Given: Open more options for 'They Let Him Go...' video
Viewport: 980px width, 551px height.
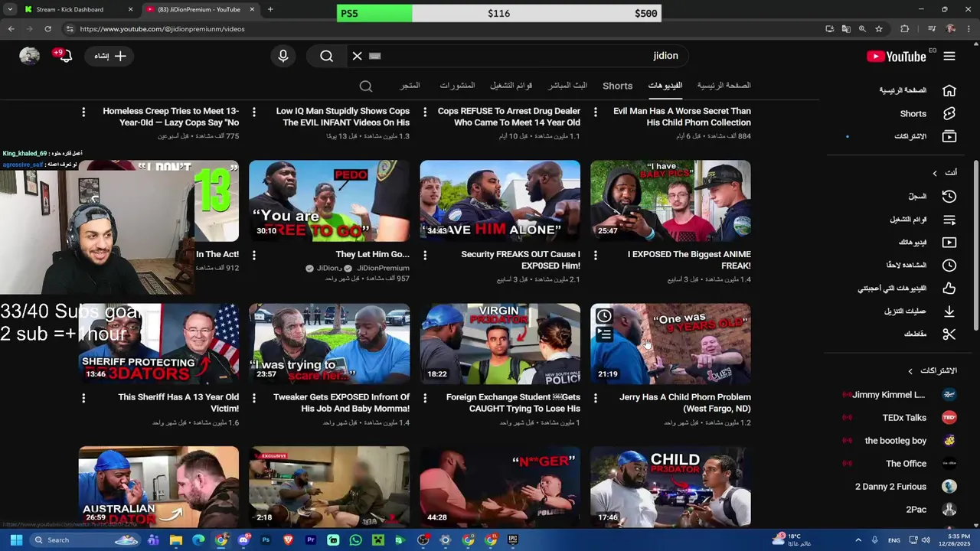Looking at the screenshot, I should (254, 255).
